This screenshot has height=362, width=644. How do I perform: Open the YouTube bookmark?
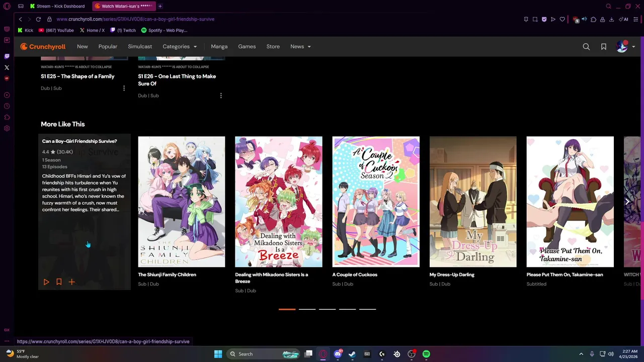56,30
